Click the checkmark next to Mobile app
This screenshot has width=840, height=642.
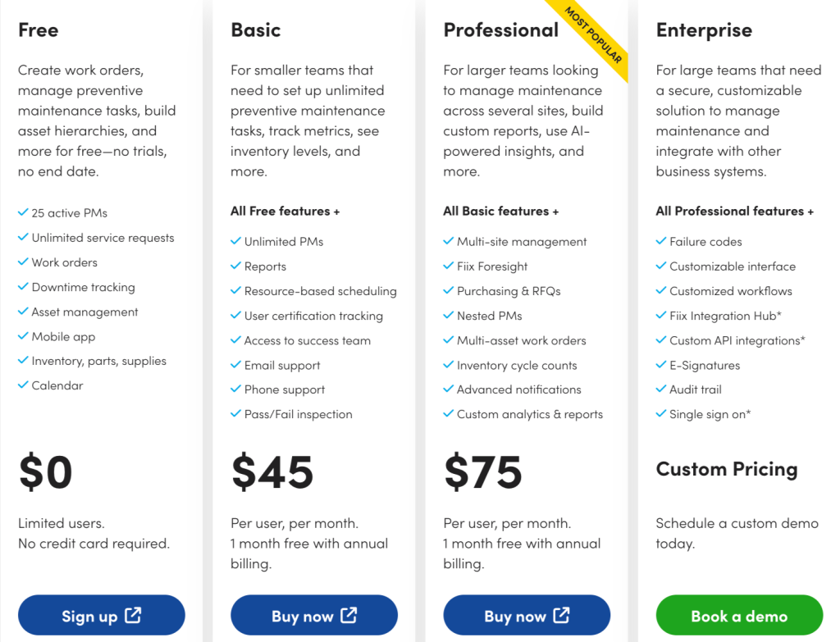coord(23,336)
